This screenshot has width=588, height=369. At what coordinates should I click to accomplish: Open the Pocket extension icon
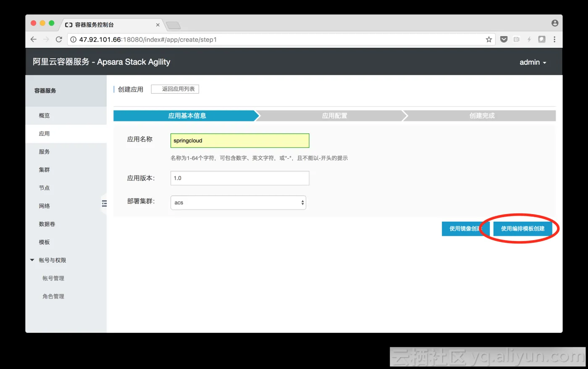pos(504,39)
